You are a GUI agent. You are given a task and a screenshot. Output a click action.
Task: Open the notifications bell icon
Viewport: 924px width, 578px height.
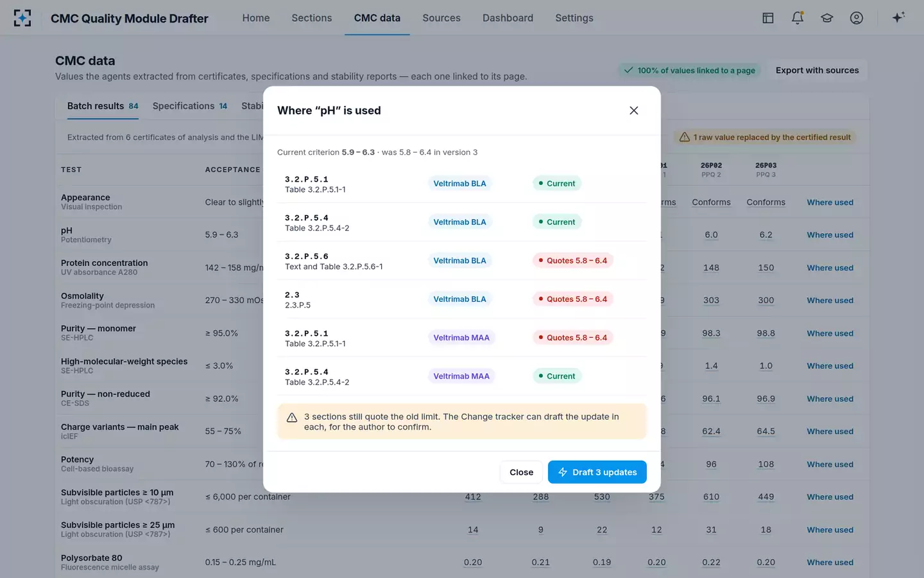pos(798,18)
